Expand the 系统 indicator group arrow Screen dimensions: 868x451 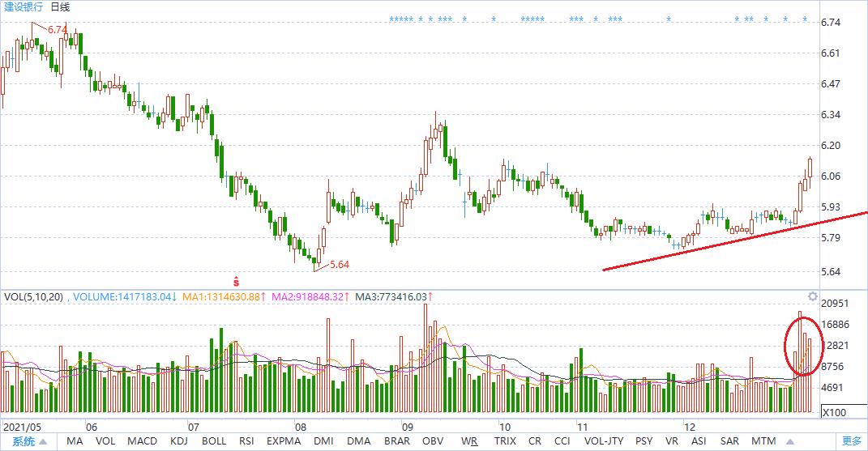(x=43, y=441)
